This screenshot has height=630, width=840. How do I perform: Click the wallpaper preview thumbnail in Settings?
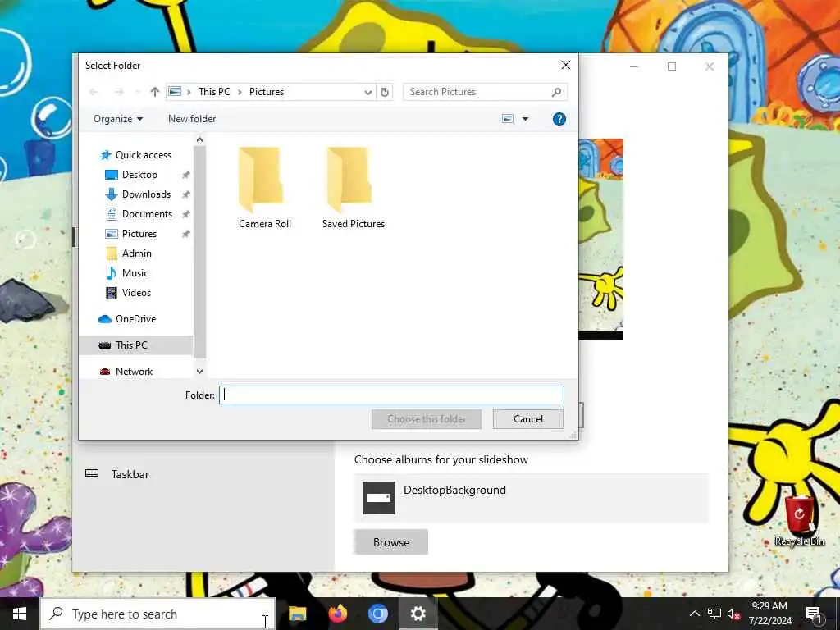pyautogui.click(x=601, y=240)
